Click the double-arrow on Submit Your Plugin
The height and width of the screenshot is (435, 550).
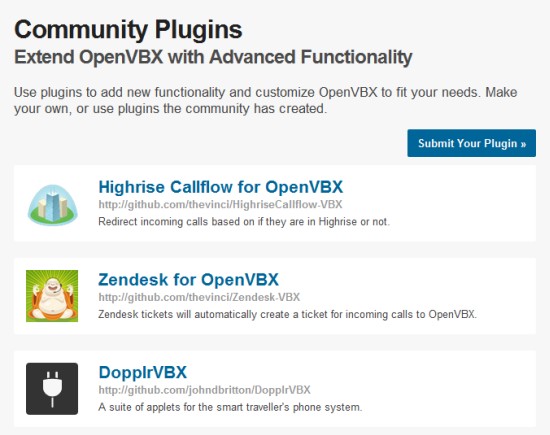523,144
